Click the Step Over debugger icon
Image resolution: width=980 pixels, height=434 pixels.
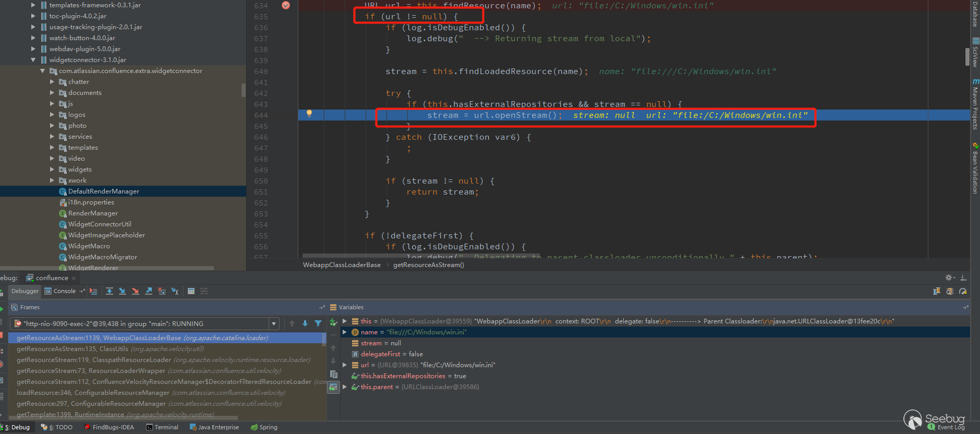pos(110,291)
